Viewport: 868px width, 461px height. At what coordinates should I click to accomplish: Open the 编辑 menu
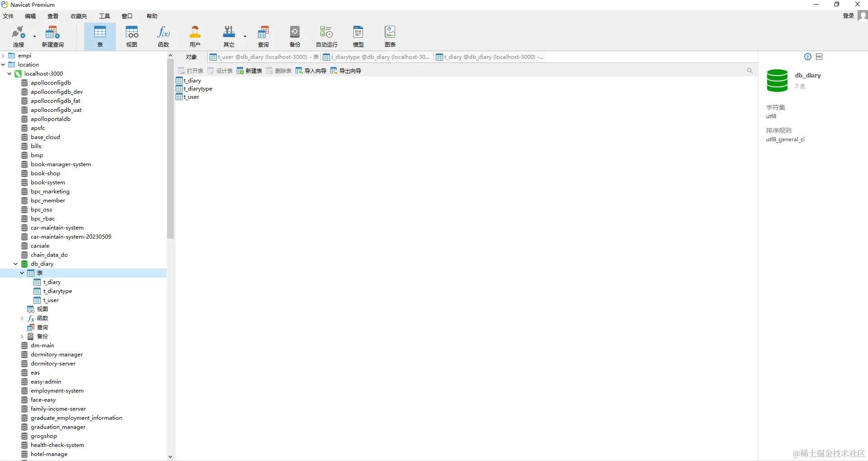30,16
